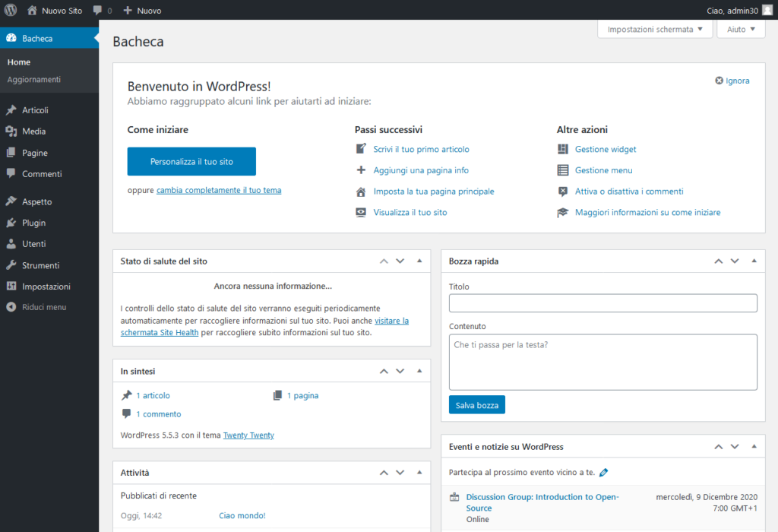778x532 pixels.
Task: Click the comment-off icon beside Attiva o disattiva i commenti
Action: (563, 192)
